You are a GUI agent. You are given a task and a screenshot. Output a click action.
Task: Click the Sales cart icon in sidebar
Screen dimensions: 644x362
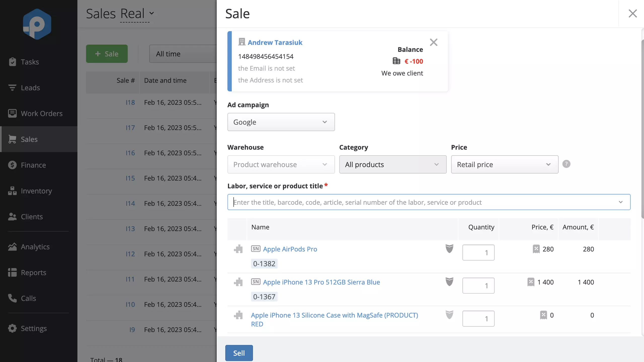[12, 139]
